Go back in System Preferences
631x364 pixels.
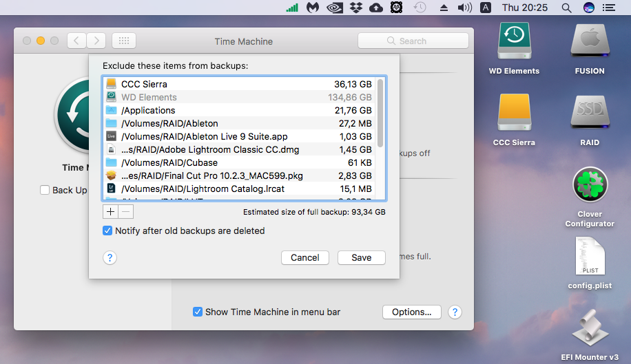(76, 41)
